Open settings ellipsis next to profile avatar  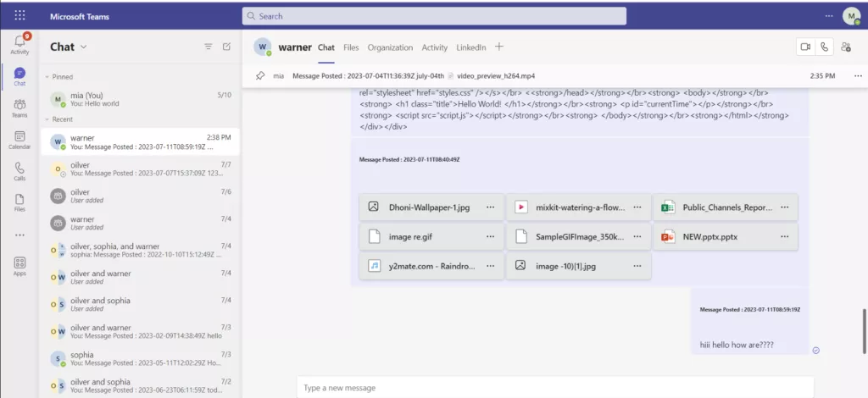[x=829, y=16]
